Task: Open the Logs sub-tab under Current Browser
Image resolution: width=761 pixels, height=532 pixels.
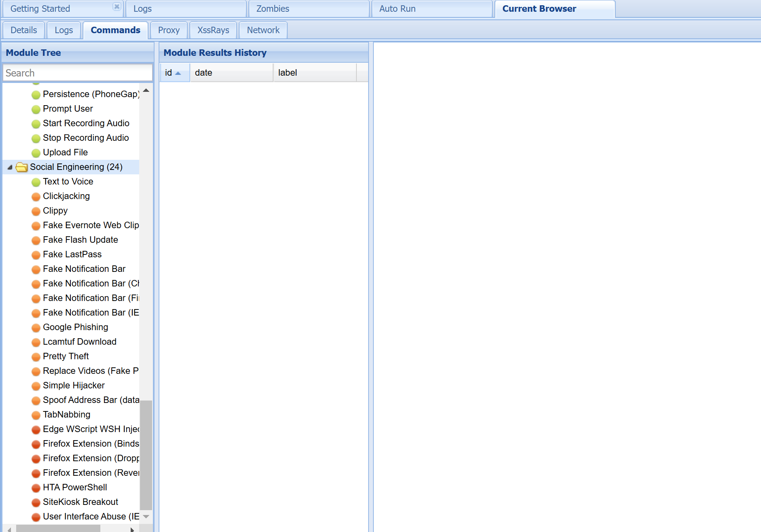Action: (64, 30)
